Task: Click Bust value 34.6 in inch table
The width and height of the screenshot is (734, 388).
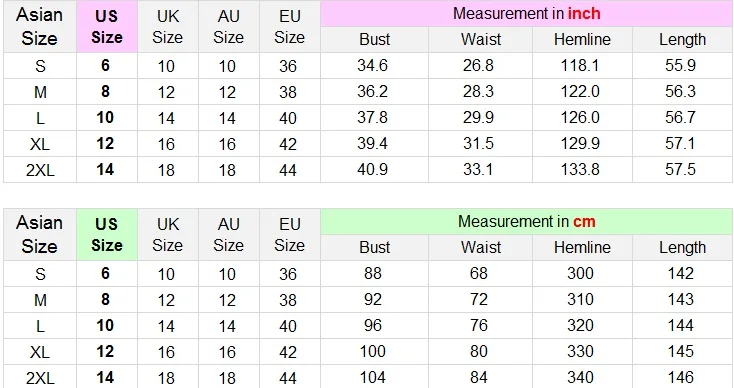Action: (x=373, y=65)
